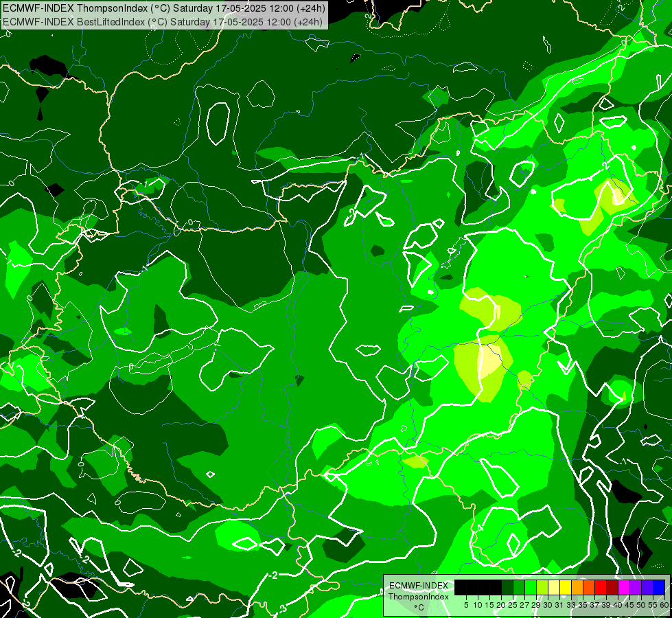Click the legend tick label 50
The image size is (672, 618).
642,605
